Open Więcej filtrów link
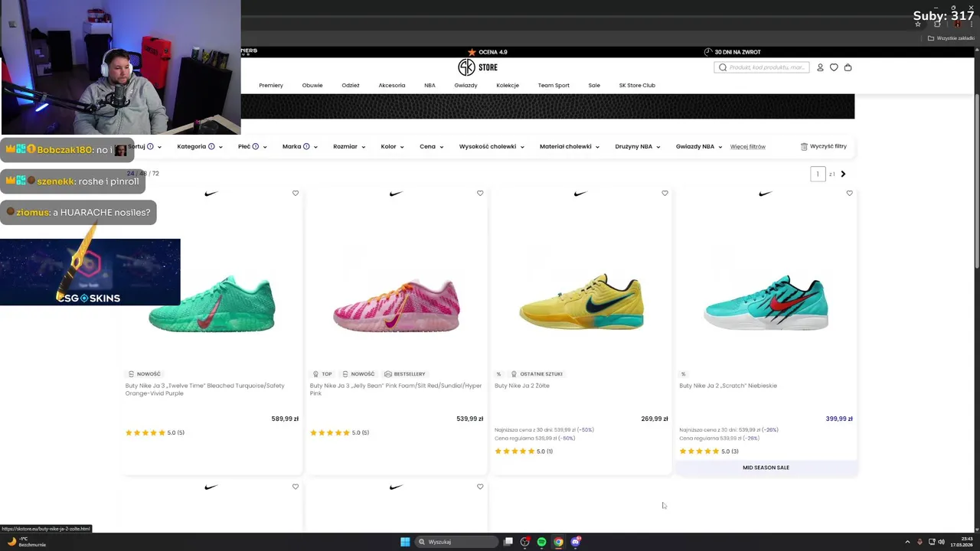The height and width of the screenshot is (551, 980). click(x=747, y=146)
